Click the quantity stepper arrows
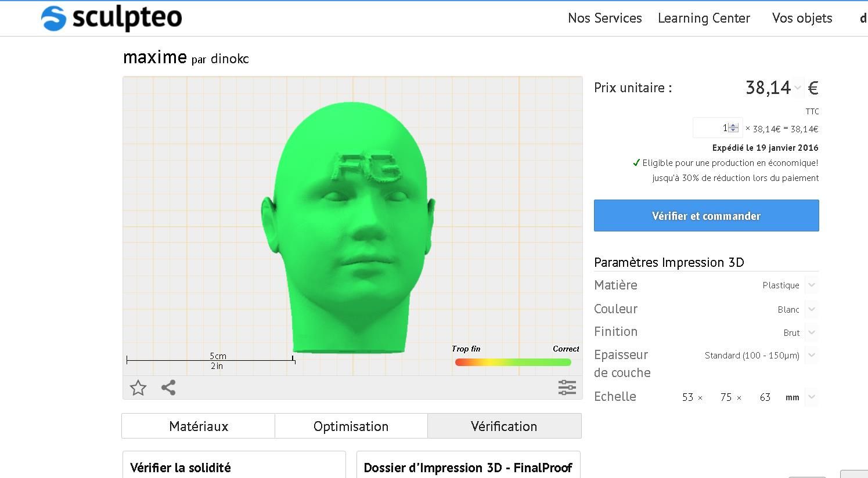The width and height of the screenshot is (868, 478). (x=733, y=128)
